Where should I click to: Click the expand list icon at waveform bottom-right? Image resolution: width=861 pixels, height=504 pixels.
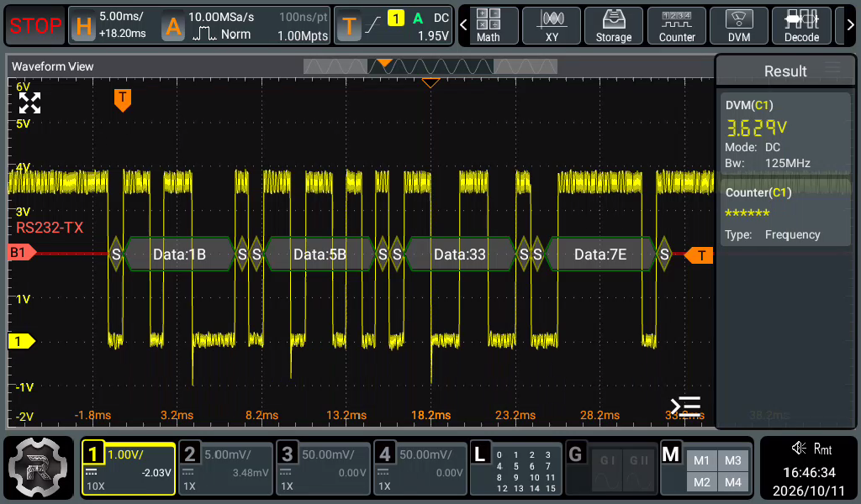point(685,407)
